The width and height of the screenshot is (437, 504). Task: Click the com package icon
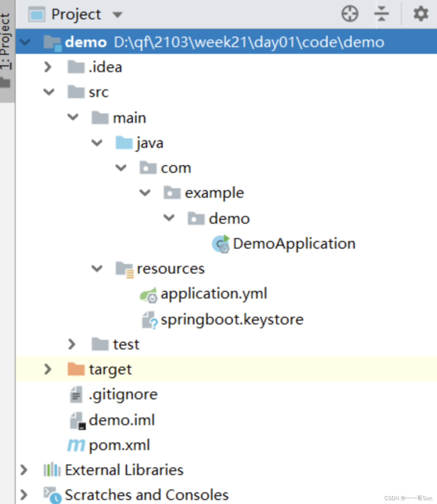point(148,167)
